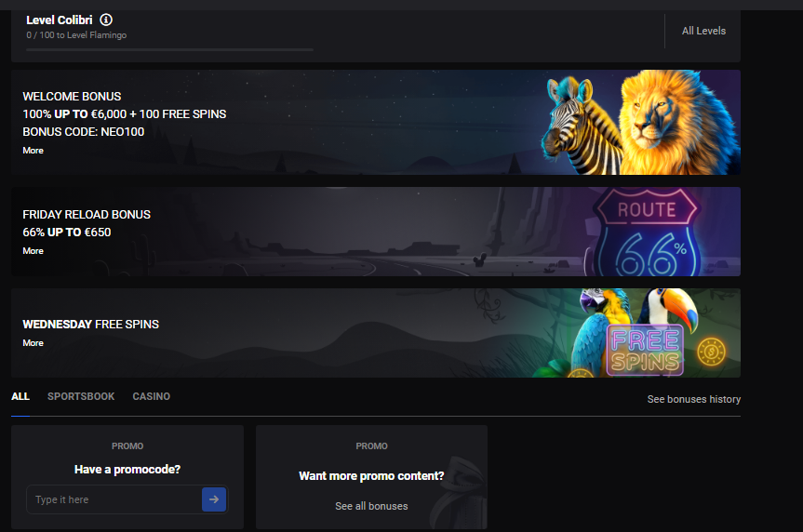Switch to the CASINO tab
Image resolution: width=803 pixels, height=532 pixels.
152,396
